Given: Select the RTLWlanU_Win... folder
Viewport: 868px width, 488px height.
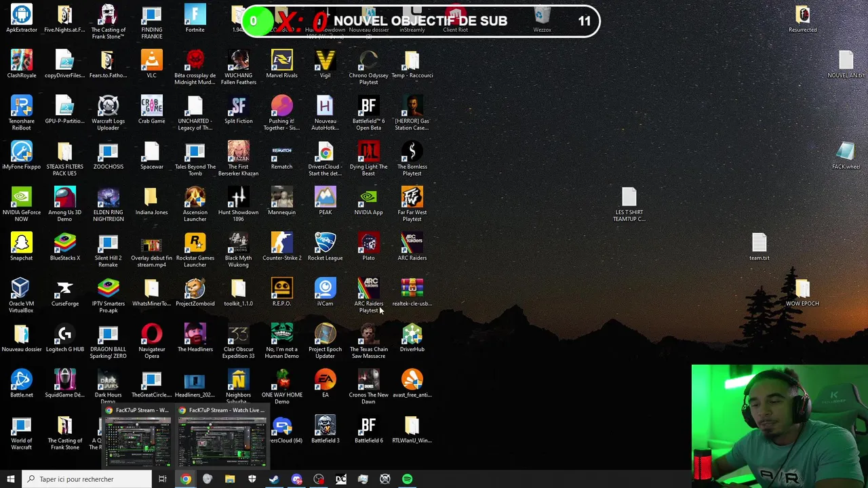Looking at the screenshot, I should click(412, 428).
